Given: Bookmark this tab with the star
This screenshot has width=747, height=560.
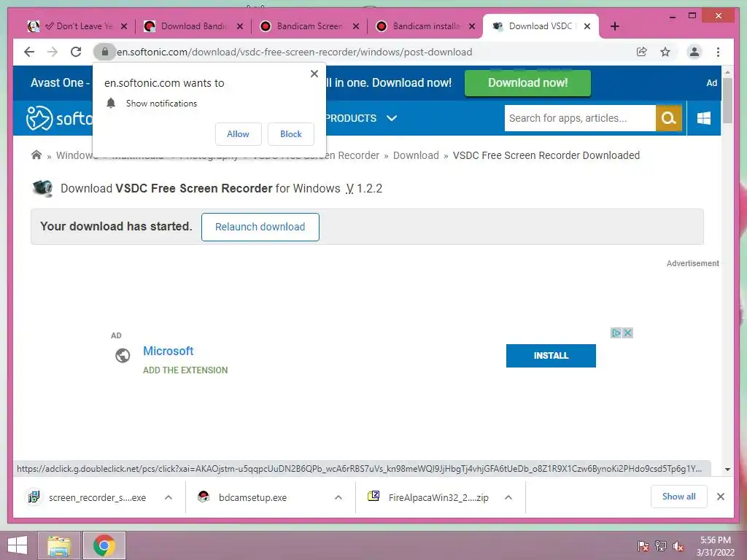Looking at the screenshot, I should [665, 52].
